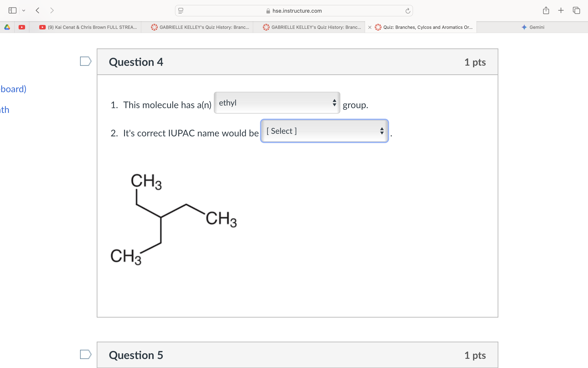Click the hse.instructure.com address field
The height and width of the screenshot is (368, 588).
pos(294,11)
